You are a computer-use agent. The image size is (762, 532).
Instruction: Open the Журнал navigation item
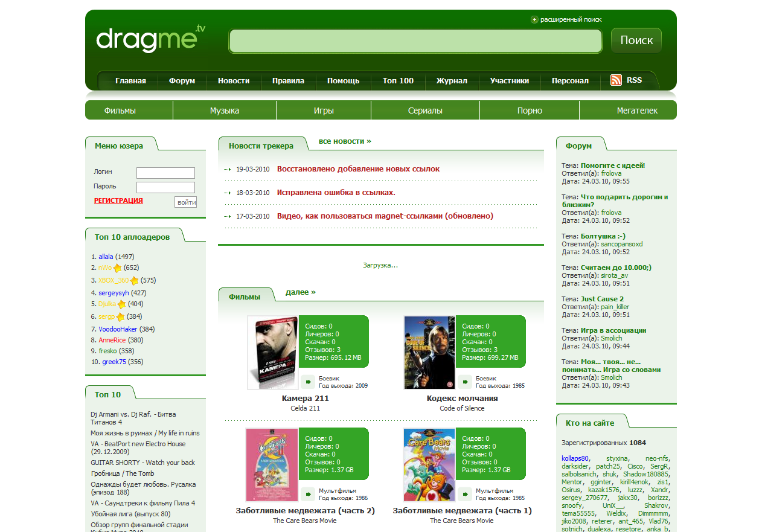452,80
